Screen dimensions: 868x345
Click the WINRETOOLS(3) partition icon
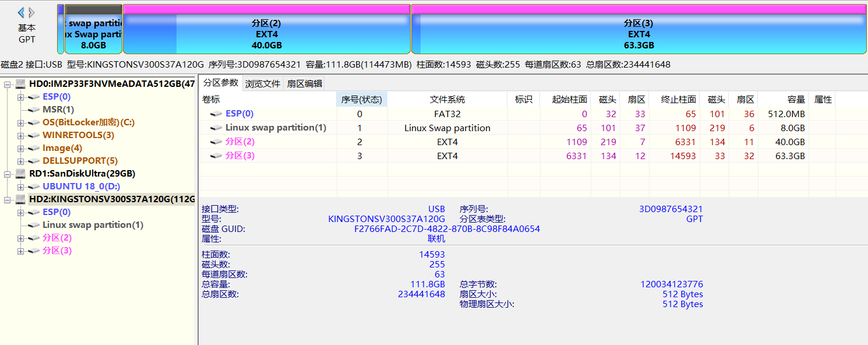[x=33, y=135]
